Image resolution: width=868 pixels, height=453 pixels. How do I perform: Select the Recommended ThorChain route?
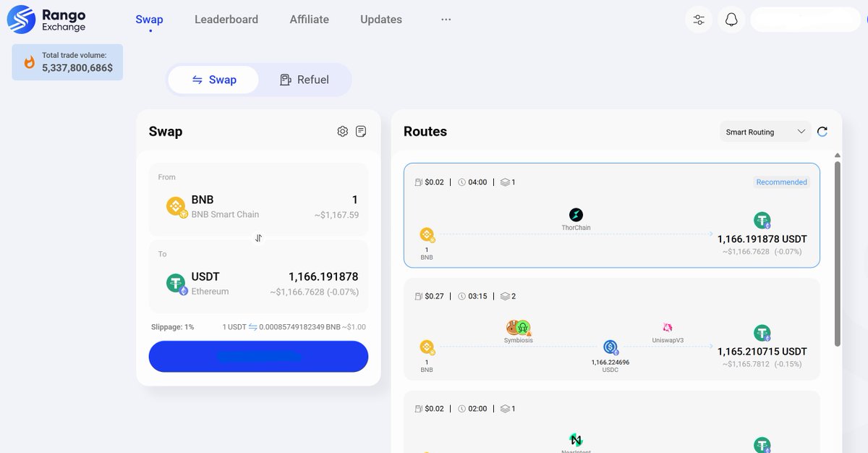click(x=612, y=215)
